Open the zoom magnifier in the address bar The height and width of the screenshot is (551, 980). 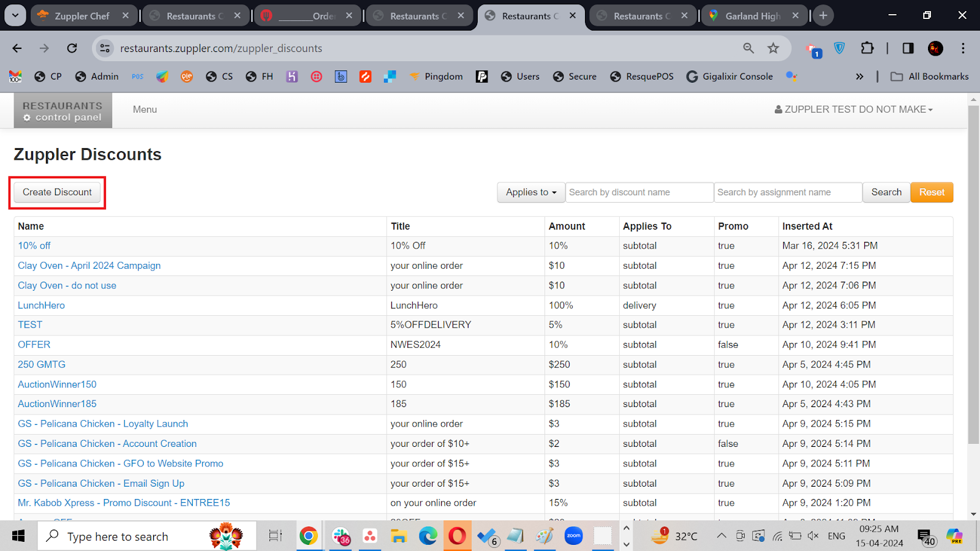[x=748, y=48]
